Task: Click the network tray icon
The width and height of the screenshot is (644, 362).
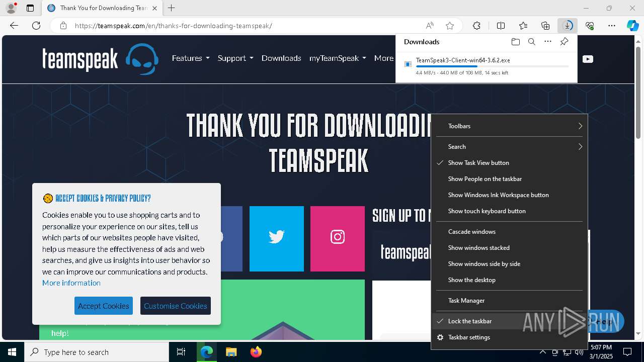Action: 567,352
